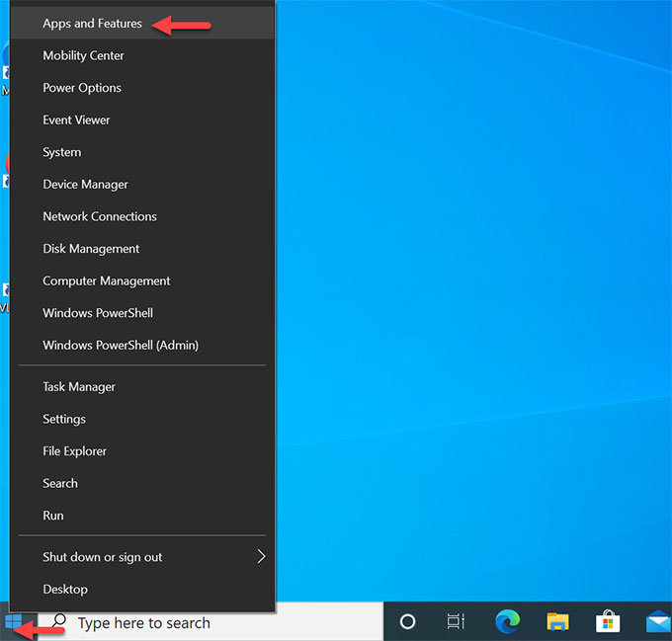Launch File Explorer from the menu
672x641 pixels.
[x=142, y=451]
